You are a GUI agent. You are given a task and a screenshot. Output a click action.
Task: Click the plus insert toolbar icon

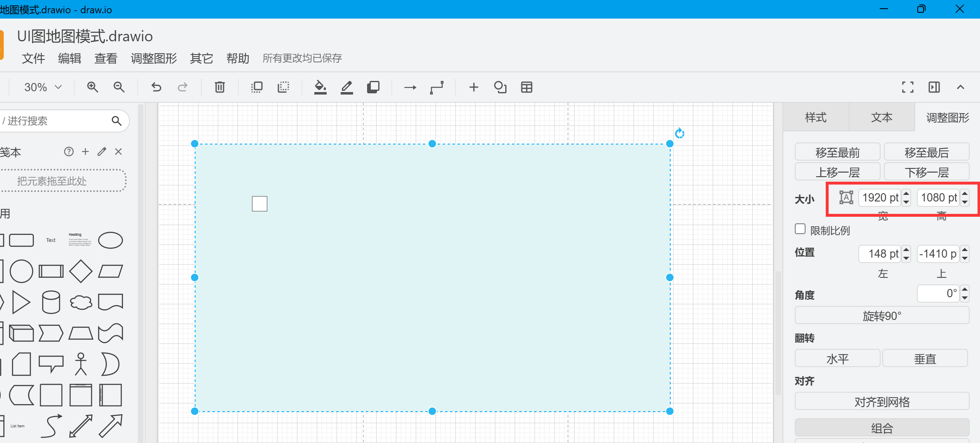click(474, 87)
